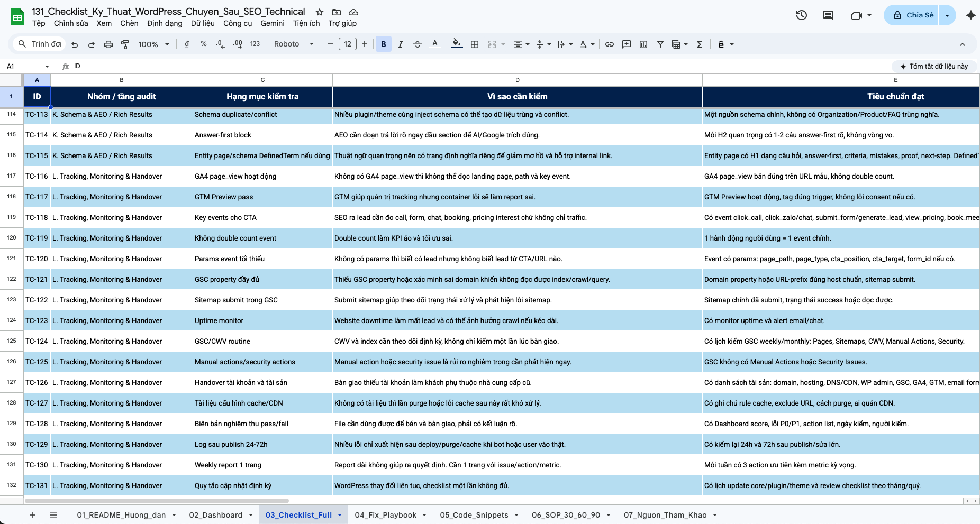Image resolution: width=980 pixels, height=524 pixels.
Task: Open the ê input tools dropdown
Action: (725, 44)
